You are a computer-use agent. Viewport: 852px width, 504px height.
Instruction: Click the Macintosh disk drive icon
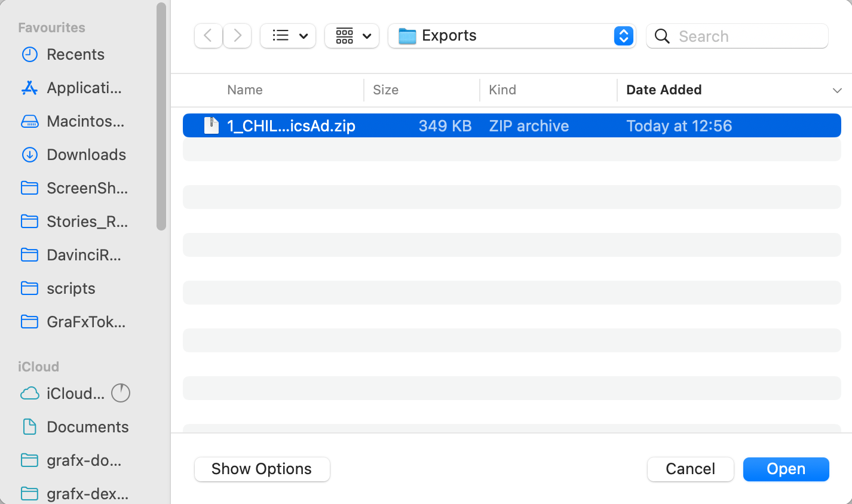click(29, 122)
